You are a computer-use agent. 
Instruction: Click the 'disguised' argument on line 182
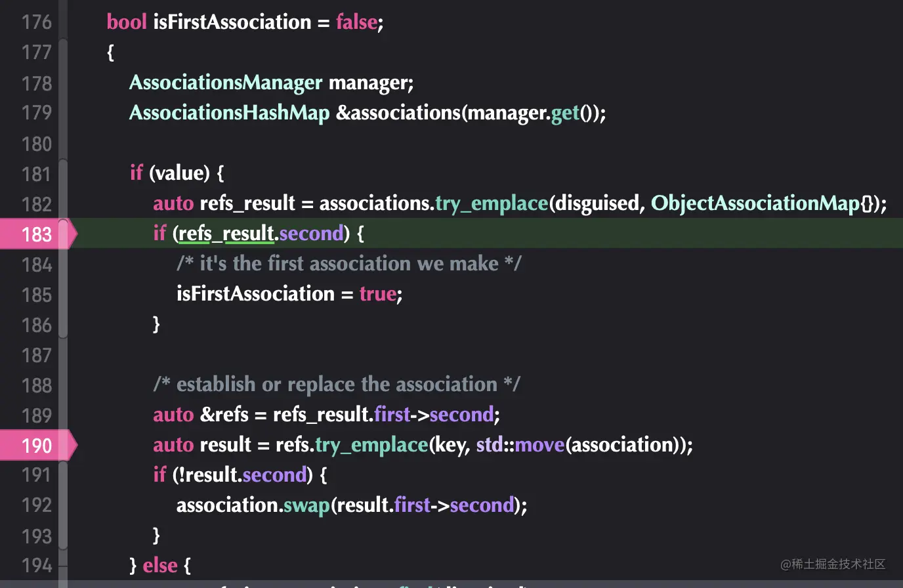[x=597, y=203]
